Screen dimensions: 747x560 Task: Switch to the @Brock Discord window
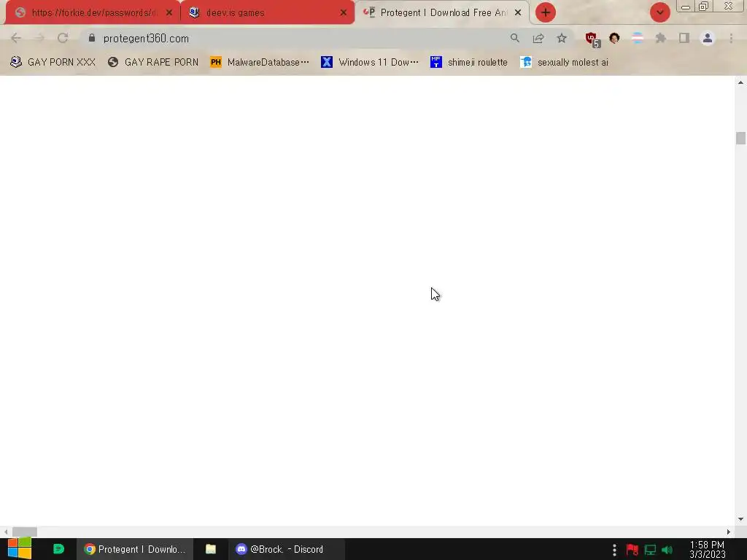(286, 549)
